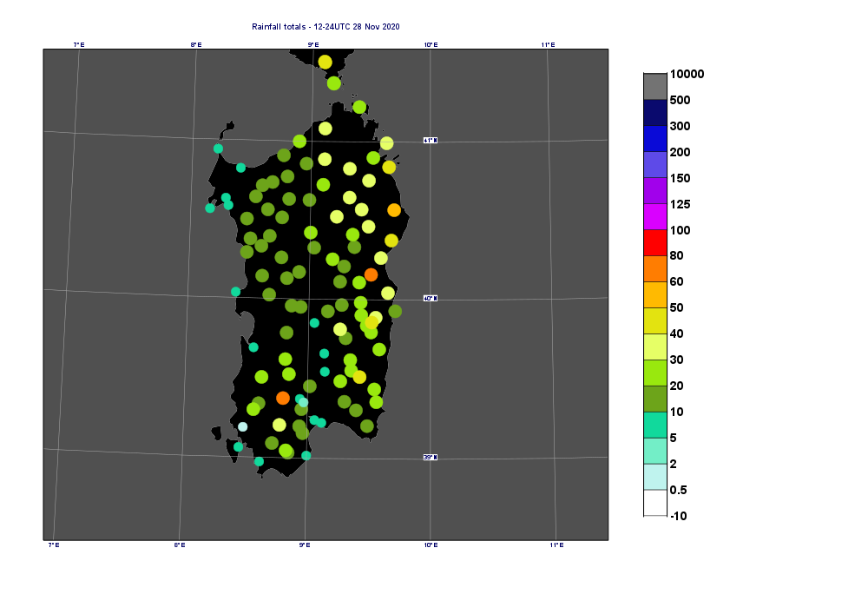Click the westernmost teal station dot
The width and height of the screenshot is (868, 614).
click(x=210, y=208)
